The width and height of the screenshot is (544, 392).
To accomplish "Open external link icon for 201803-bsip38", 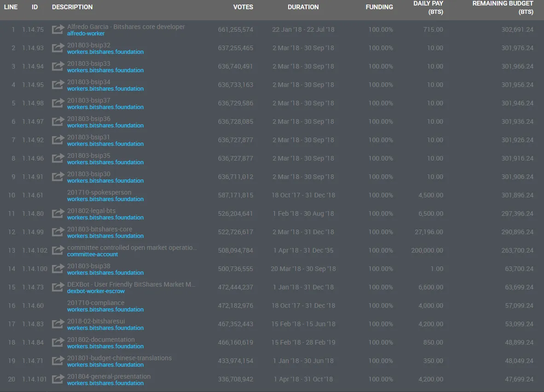I will click(x=58, y=268).
